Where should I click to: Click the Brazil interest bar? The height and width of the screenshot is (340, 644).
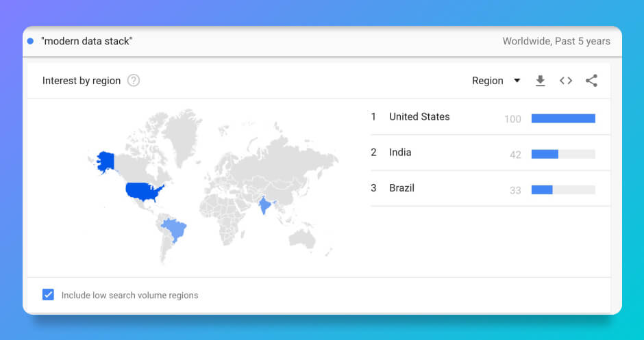(563, 189)
